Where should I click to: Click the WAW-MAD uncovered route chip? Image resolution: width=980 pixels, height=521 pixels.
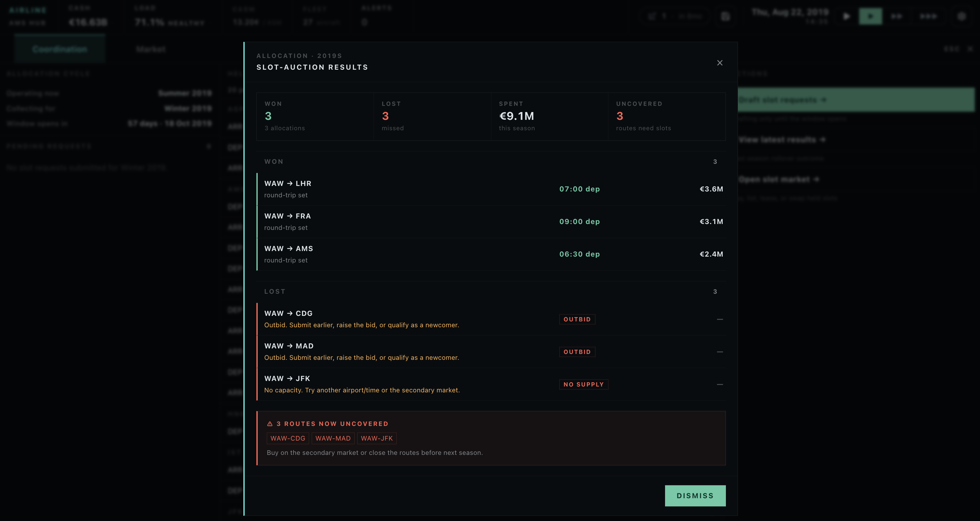[x=333, y=438]
